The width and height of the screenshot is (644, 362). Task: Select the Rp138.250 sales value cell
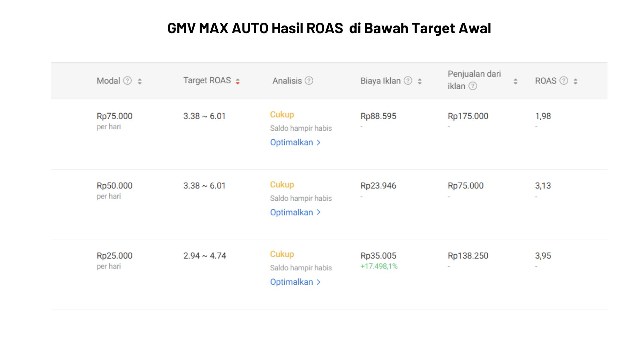pyautogui.click(x=468, y=256)
